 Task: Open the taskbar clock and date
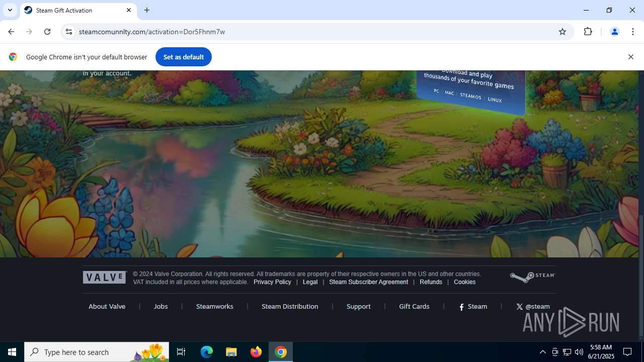[x=602, y=352]
